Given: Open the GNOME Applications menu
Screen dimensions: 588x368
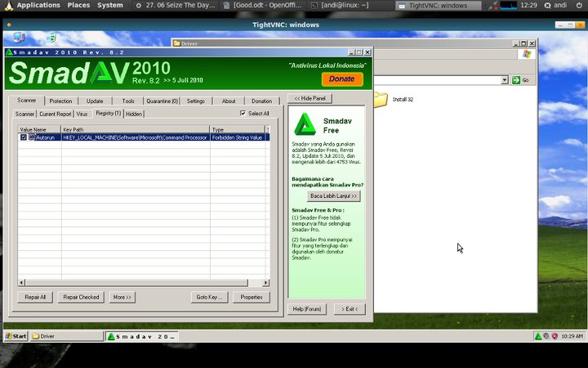Looking at the screenshot, I should pyautogui.click(x=31, y=5).
